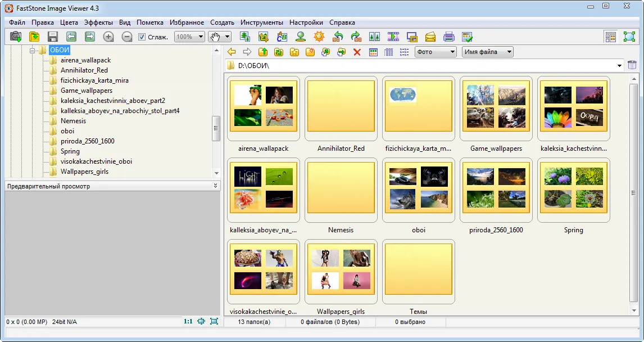Viewport: 644px width, 342px height.
Task: Open the Settings icon with green checkmark
Action: [x=468, y=37]
